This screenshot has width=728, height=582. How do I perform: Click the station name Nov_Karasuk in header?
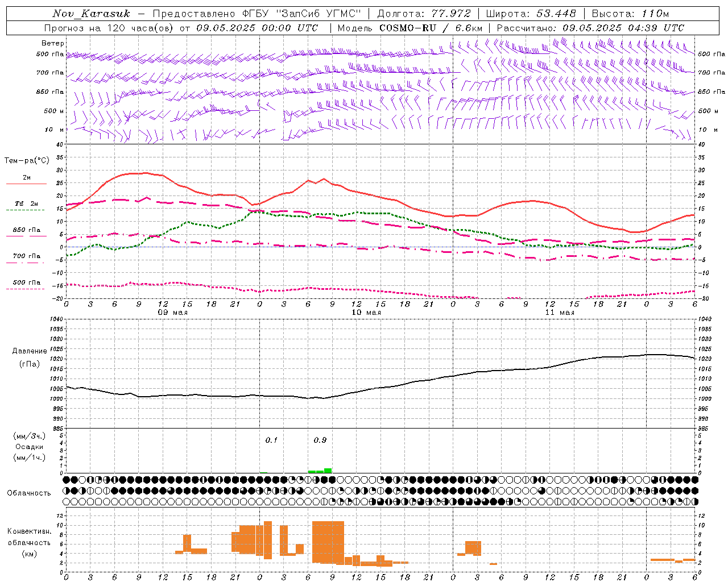click(91, 14)
